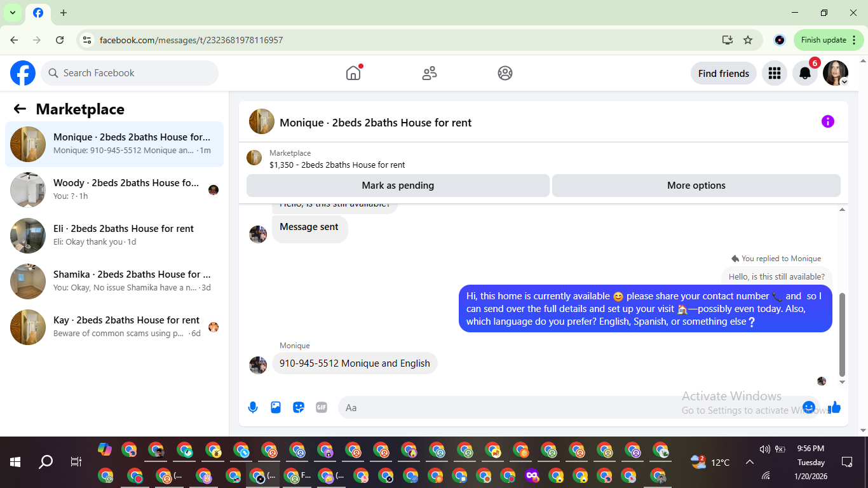Open the Windows Start menu
This screenshot has height=488, width=868.
[15, 462]
